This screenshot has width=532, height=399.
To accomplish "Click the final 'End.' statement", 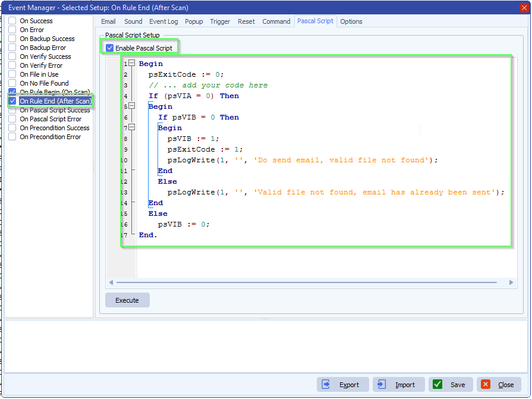I will 148,235.
